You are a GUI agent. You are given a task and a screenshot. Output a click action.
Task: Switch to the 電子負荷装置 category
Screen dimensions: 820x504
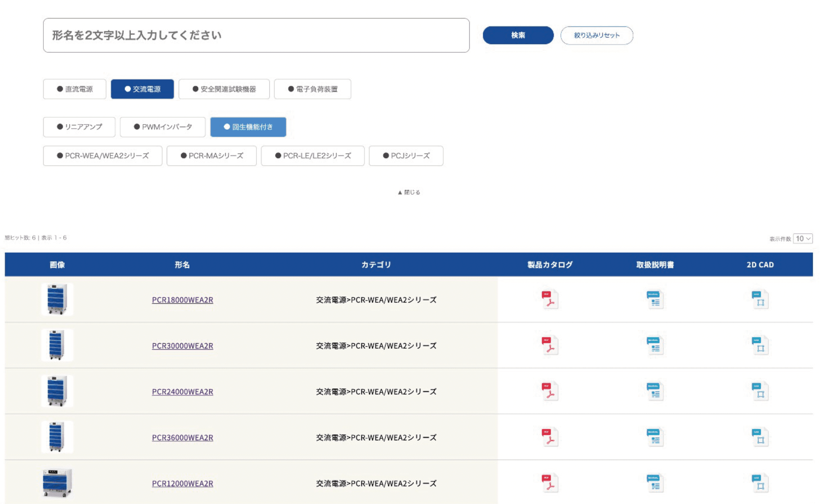point(312,89)
